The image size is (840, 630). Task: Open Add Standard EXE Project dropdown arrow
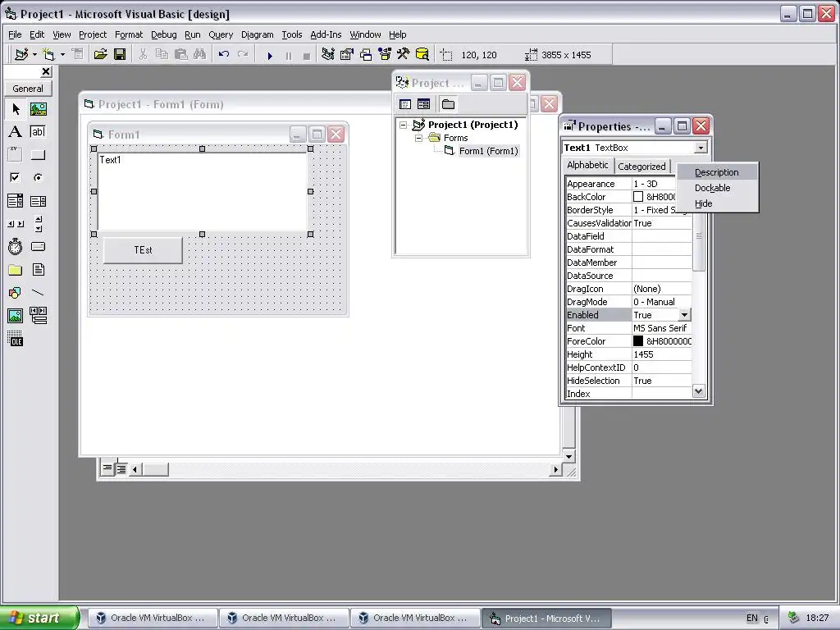click(x=34, y=55)
